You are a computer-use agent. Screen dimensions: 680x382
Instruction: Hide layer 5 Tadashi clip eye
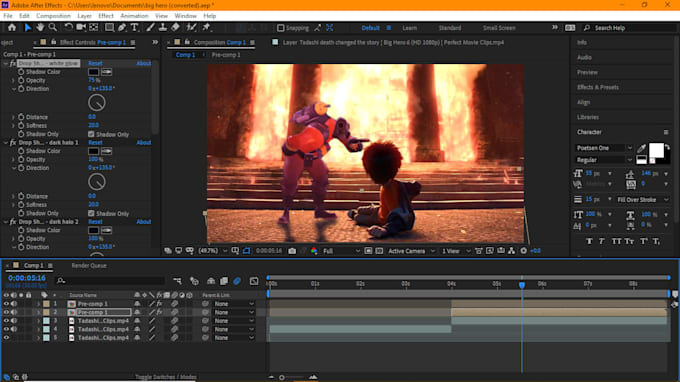point(6,338)
